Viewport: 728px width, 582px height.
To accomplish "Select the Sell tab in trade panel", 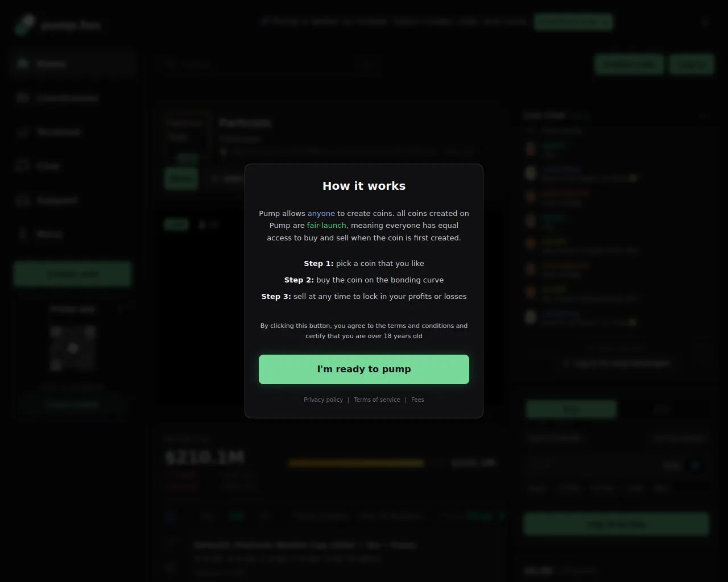I will coord(663,409).
